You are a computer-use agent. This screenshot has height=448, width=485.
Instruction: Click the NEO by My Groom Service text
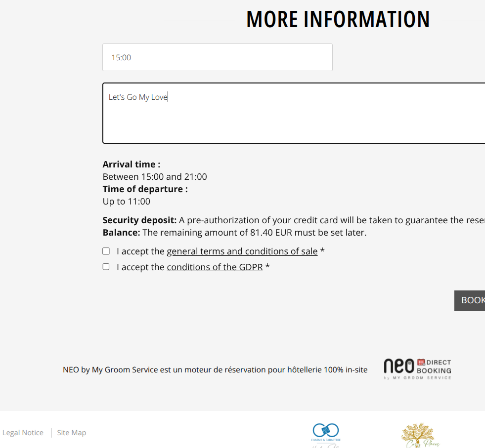(x=215, y=369)
